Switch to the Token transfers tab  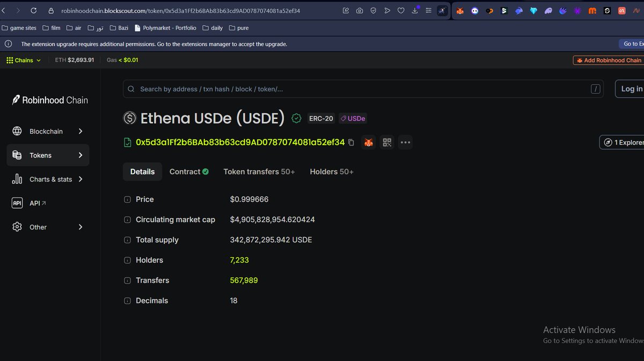tap(259, 172)
